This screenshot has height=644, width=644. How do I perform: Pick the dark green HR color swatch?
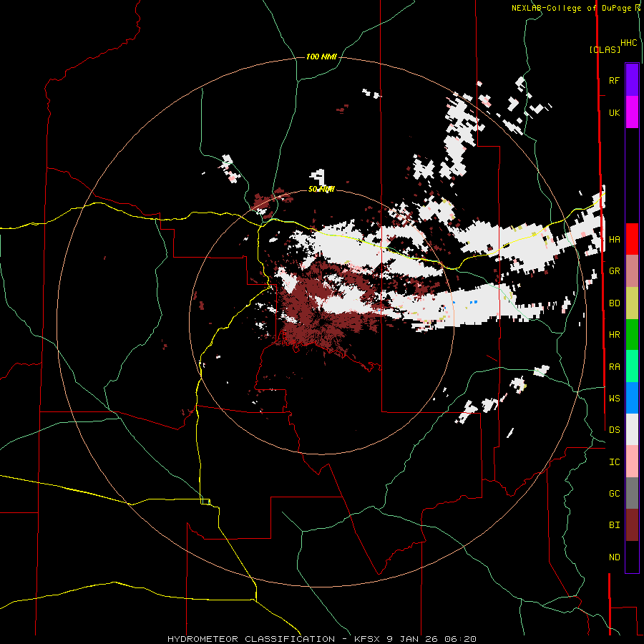point(632,334)
